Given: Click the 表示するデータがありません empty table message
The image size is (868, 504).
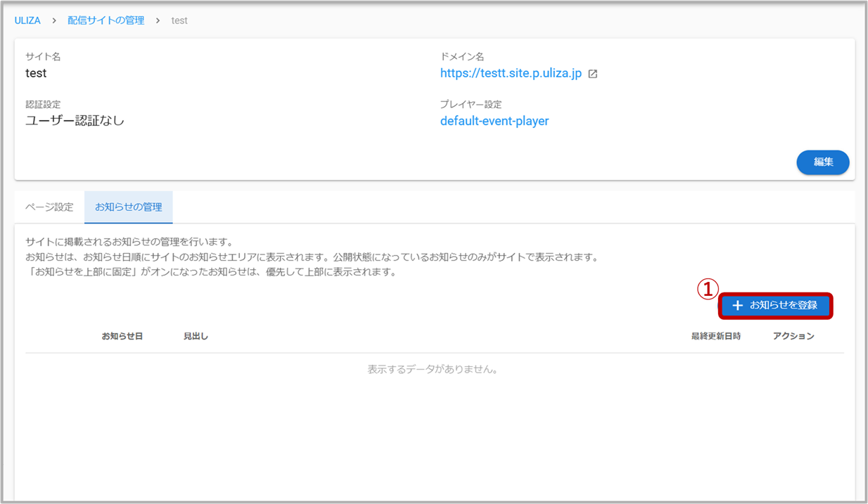Looking at the screenshot, I should 433,369.
